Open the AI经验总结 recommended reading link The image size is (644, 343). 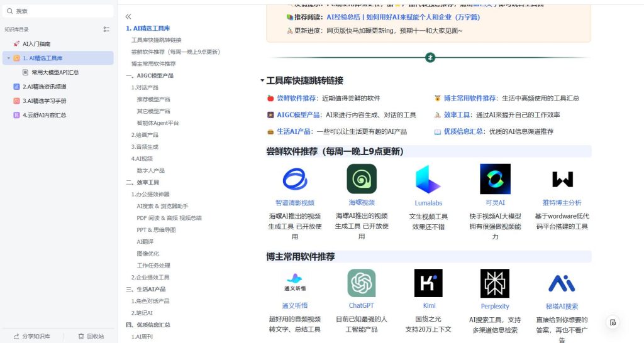[x=403, y=17]
